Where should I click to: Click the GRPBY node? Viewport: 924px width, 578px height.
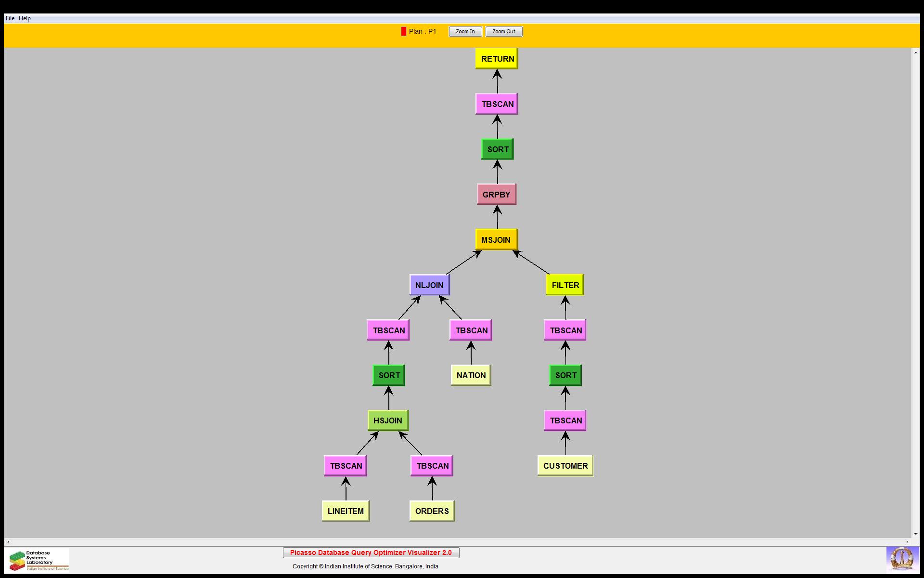[496, 195]
